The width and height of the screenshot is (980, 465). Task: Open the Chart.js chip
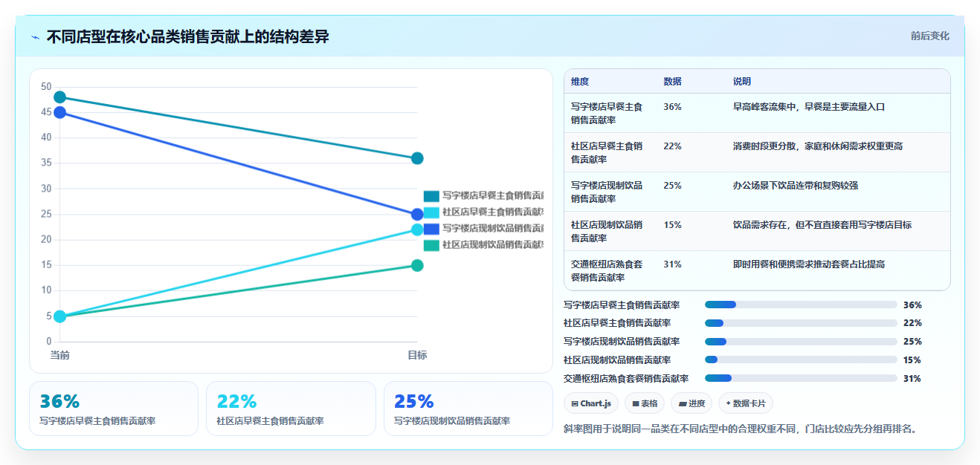click(x=591, y=403)
